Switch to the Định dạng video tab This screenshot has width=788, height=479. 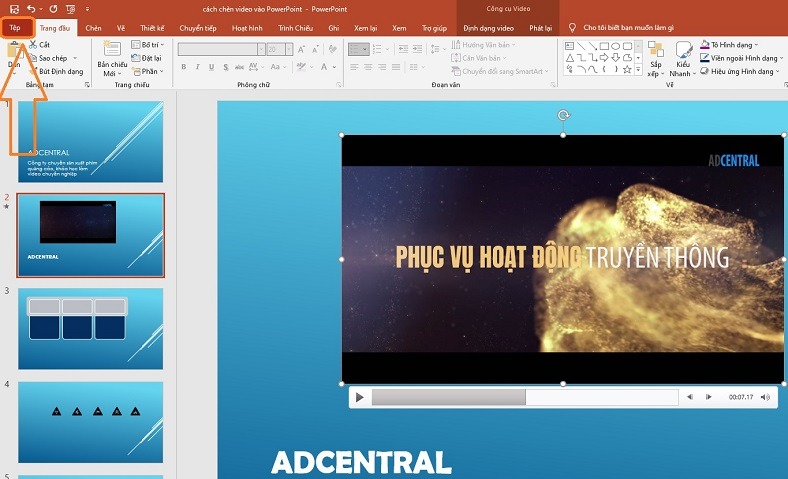[x=487, y=28]
